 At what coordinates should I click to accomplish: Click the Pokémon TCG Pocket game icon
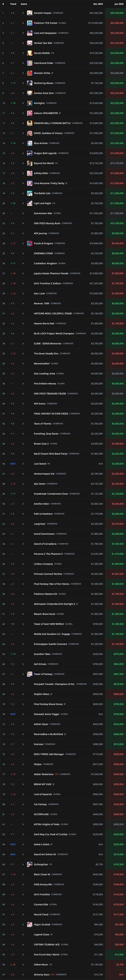(x=30, y=23)
